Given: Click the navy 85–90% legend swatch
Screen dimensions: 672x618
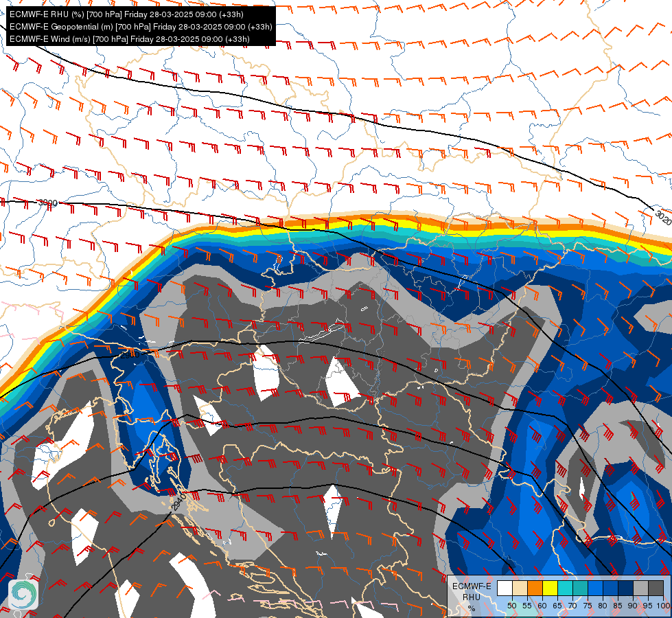Looking at the screenshot, I should click(626, 588).
